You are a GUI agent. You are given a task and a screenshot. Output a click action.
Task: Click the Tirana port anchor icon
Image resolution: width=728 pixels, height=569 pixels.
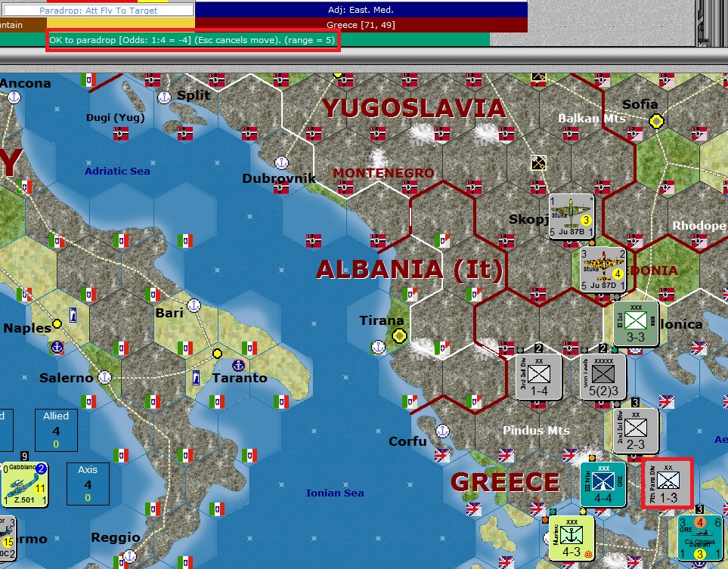379,347
